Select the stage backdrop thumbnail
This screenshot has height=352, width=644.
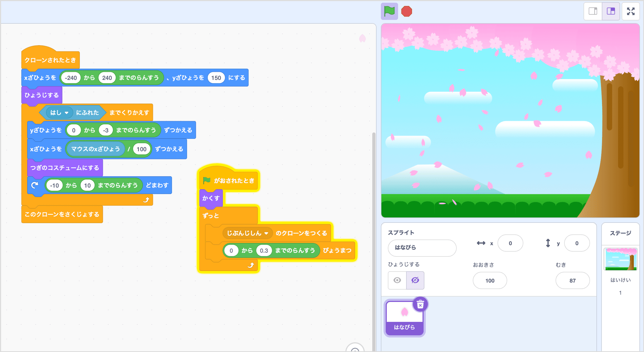620,259
